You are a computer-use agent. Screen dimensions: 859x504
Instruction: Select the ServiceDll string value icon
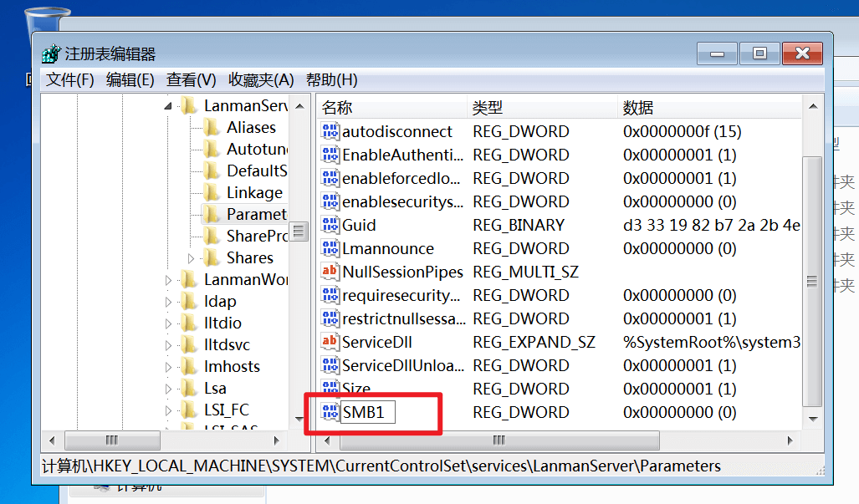coord(330,342)
